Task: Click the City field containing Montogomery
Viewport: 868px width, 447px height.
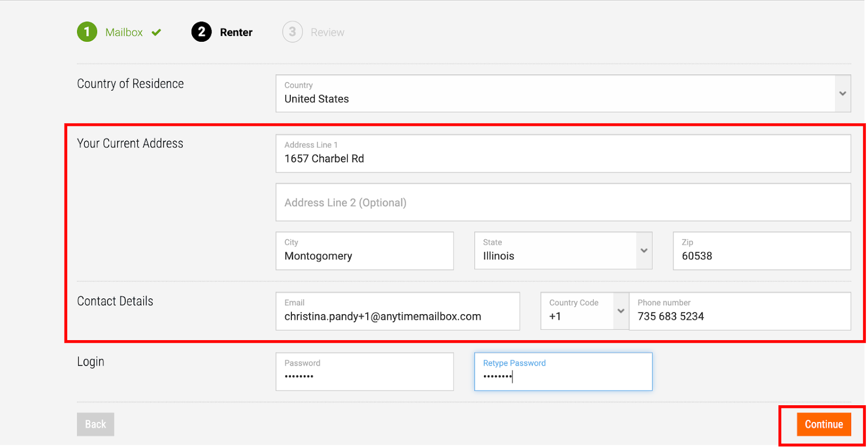Action: [x=365, y=251]
